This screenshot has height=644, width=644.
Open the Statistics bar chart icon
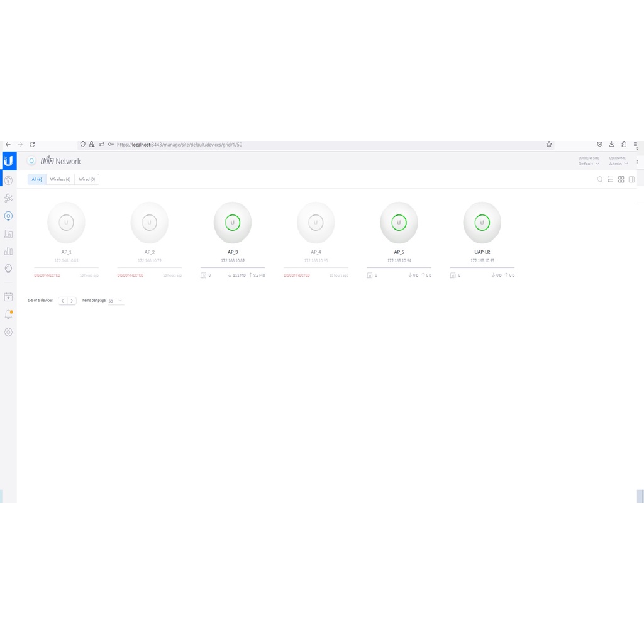[8, 251]
